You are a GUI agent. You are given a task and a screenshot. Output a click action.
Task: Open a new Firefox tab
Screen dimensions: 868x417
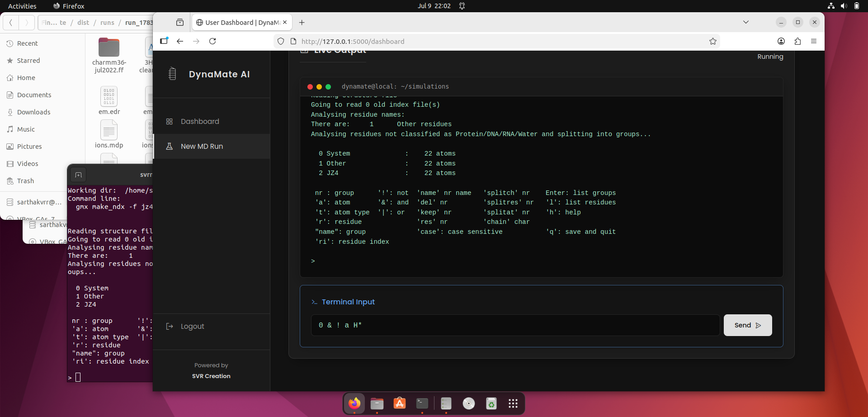pyautogui.click(x=302, y=22)
